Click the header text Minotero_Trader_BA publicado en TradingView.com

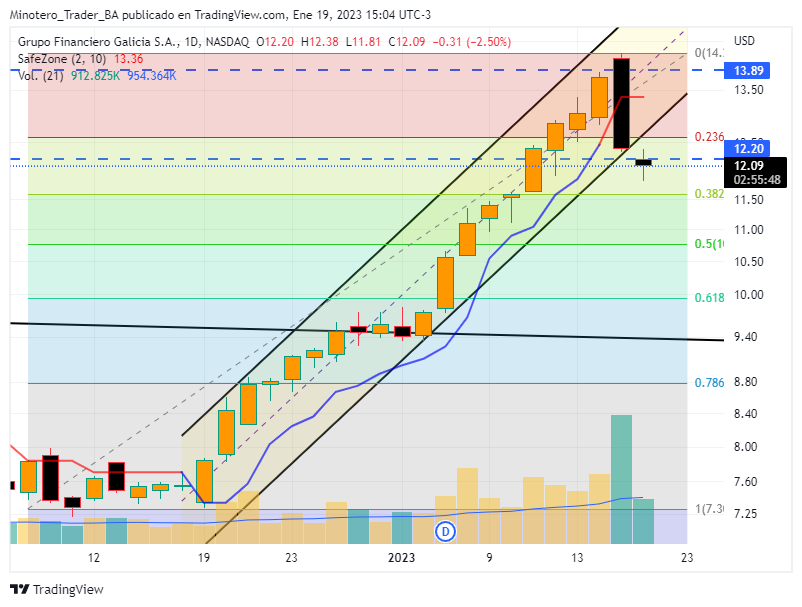click(148, 15)
